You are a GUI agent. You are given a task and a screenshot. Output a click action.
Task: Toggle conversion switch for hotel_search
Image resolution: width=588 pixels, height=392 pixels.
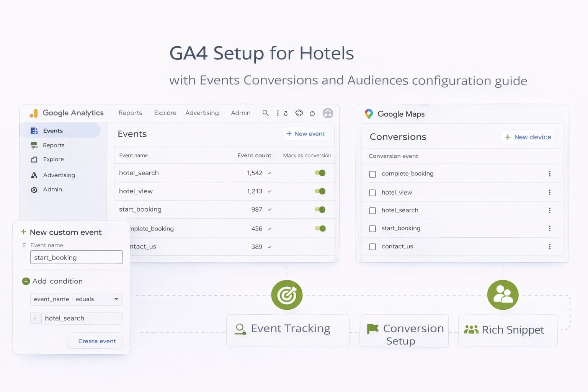coord(320,173)
